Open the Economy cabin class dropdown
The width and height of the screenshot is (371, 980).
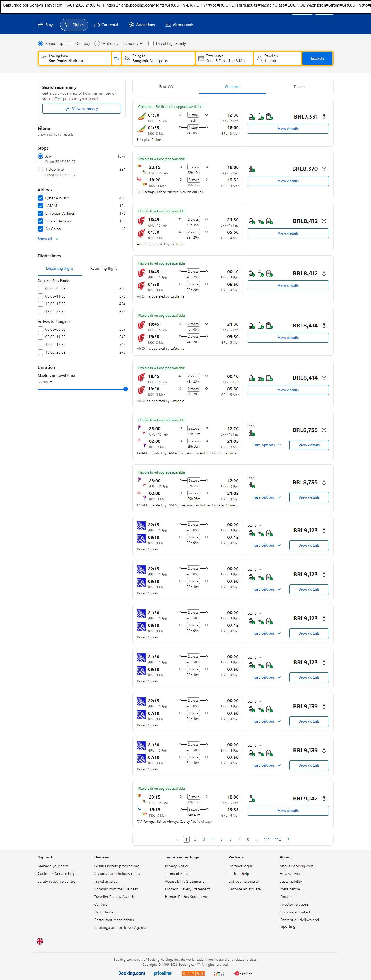click(132, 43)
